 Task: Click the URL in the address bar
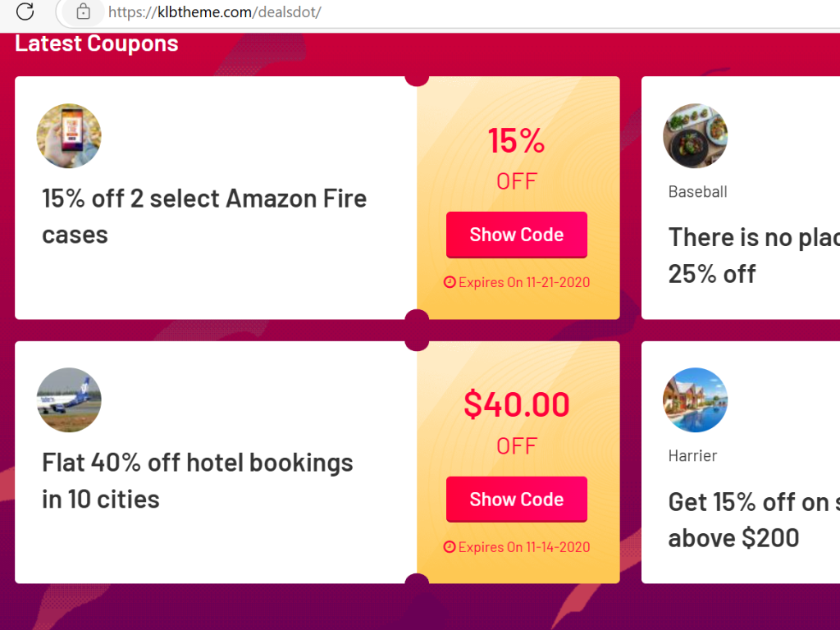214,11
